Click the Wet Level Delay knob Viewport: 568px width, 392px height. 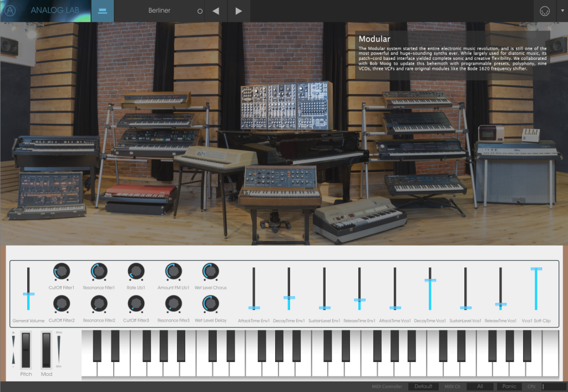(210, 304)
